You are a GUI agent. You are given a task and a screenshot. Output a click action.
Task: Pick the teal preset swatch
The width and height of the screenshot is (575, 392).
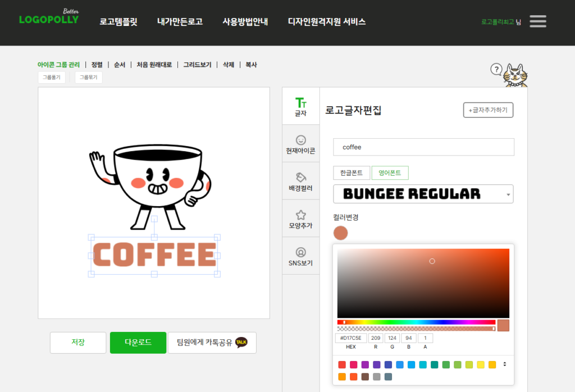[434, 364]
